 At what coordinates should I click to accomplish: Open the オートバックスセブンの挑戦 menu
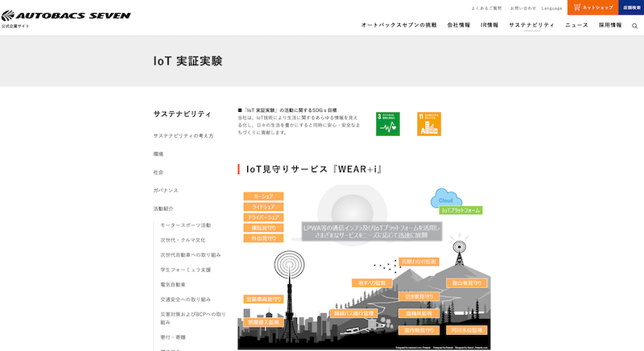398,25
